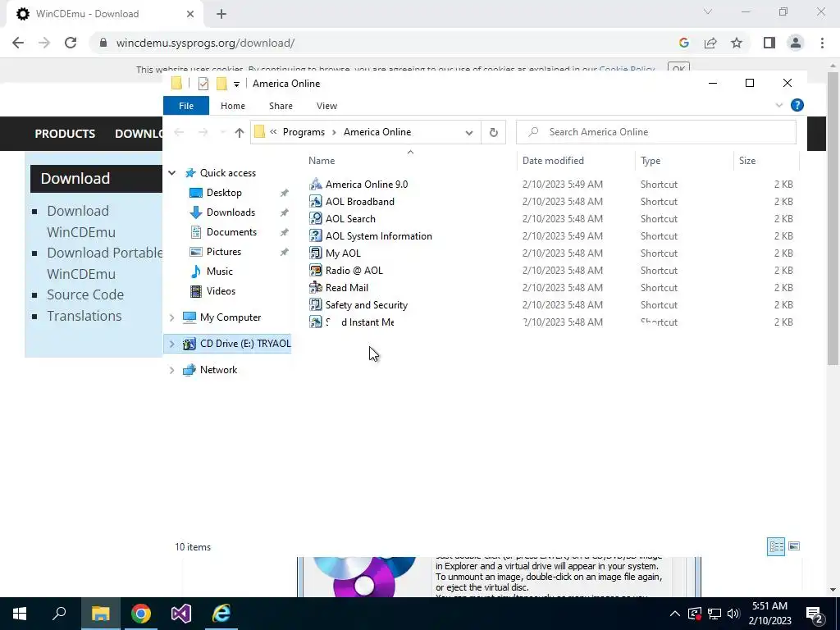840x630 pixels.
Task: Open Visual Studio from the taskbar
Action: pos(181,614)
